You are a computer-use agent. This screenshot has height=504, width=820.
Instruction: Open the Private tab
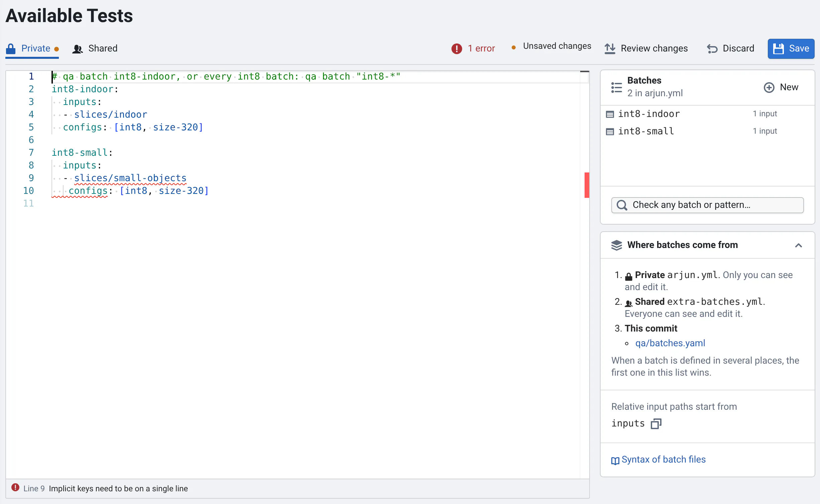[32, 48]
